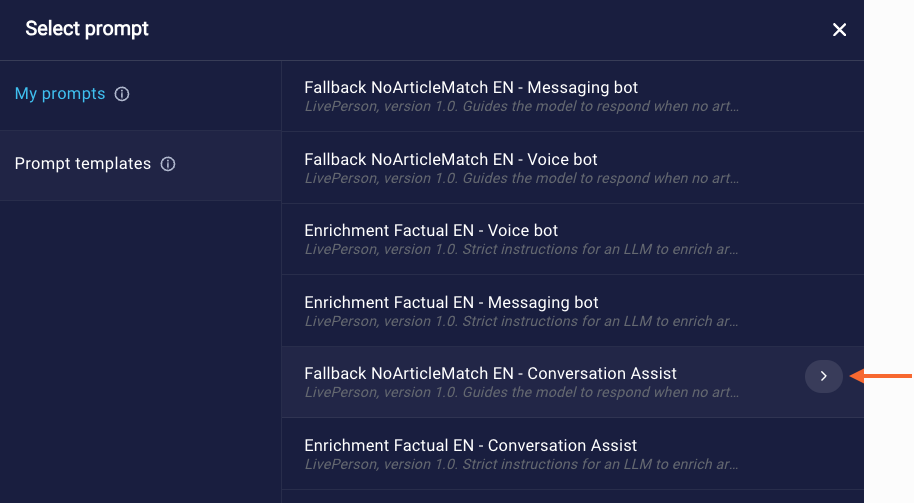
Task: Click the Conversation Assist fallback description text
Action: pos(522,392)
